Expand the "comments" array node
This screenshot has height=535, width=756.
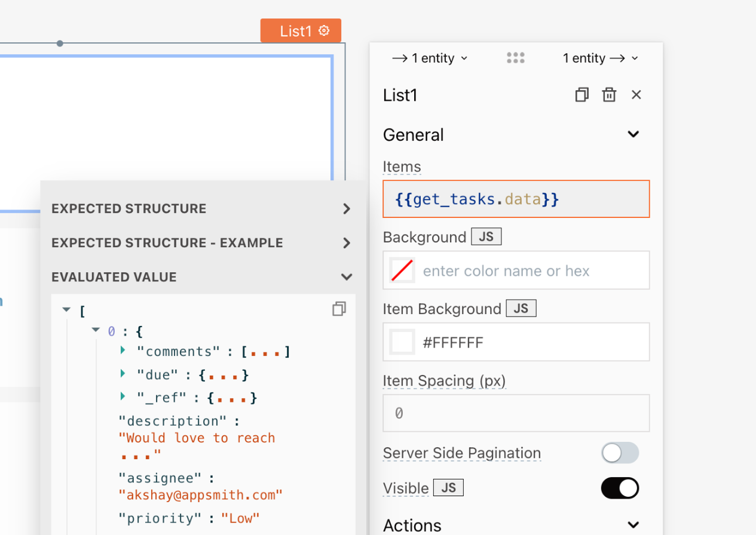(123, 350)
